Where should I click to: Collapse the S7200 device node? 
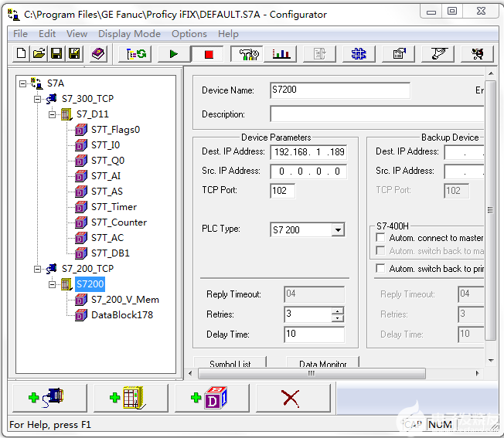[52, 284]
